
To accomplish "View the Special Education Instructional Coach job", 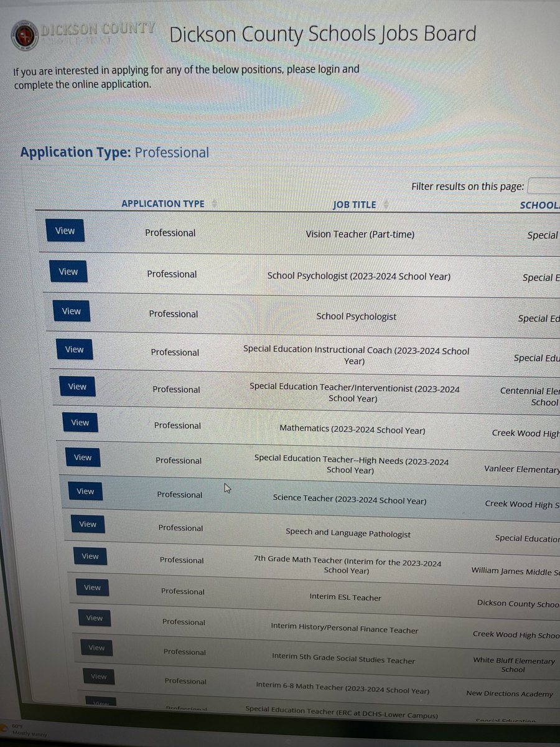I will coord(74,349).
